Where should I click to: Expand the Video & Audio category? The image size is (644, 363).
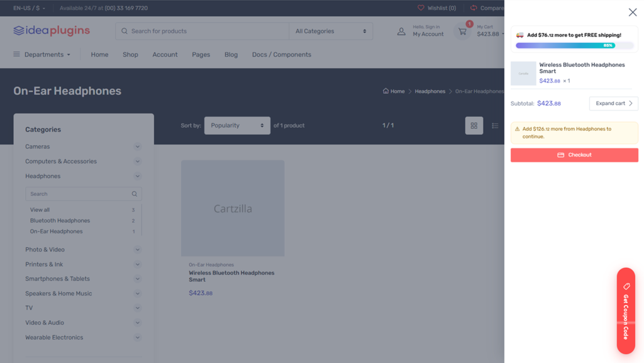[x=138, y=323]
